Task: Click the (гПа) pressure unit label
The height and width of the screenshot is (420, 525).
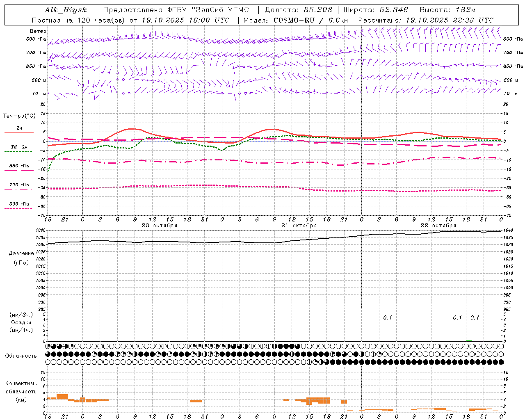Action: click(21, 262)
